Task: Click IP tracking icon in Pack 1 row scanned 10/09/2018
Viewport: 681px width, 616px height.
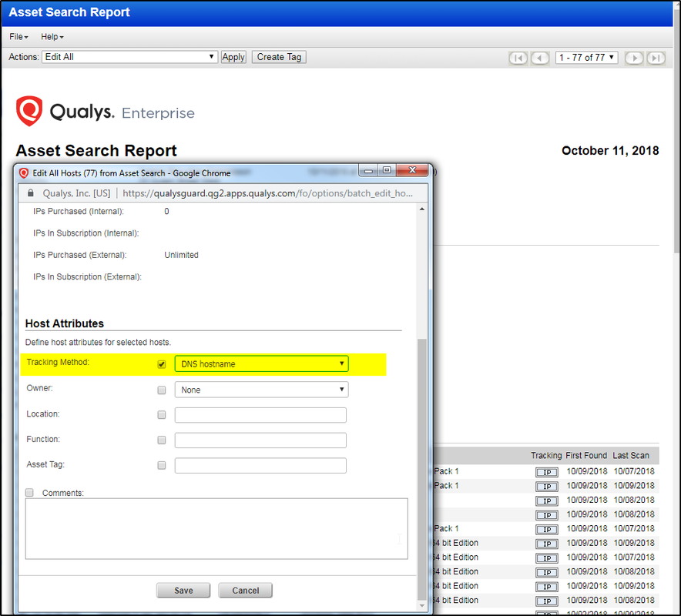Action: click(547, 487)
